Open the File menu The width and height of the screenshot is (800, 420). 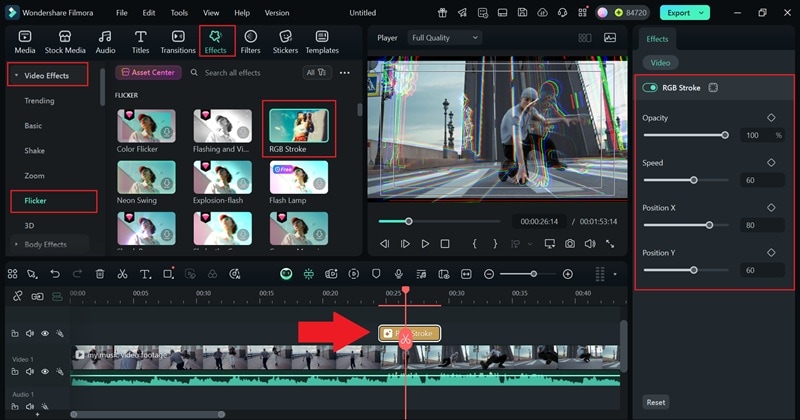click(121, 13)
